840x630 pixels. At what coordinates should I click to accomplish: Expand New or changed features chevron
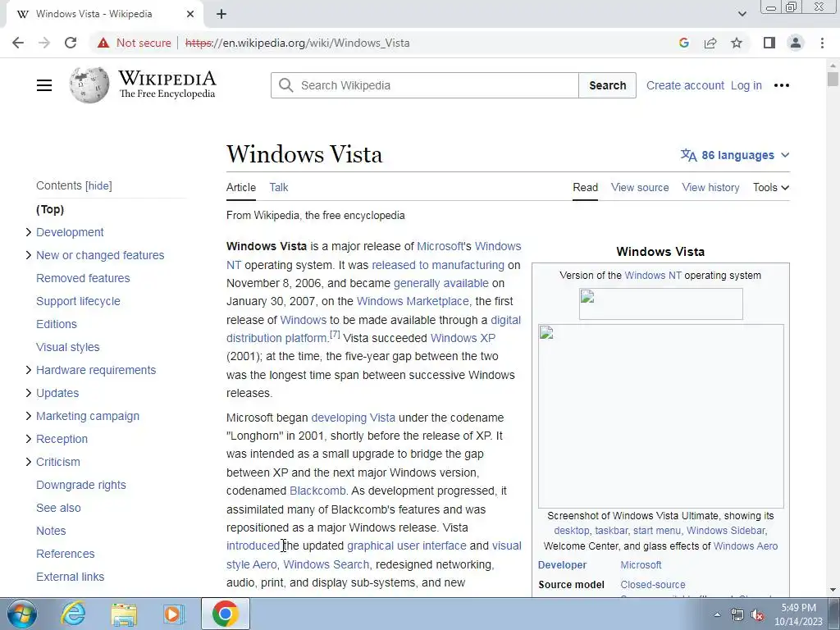[x=29, y=255]
